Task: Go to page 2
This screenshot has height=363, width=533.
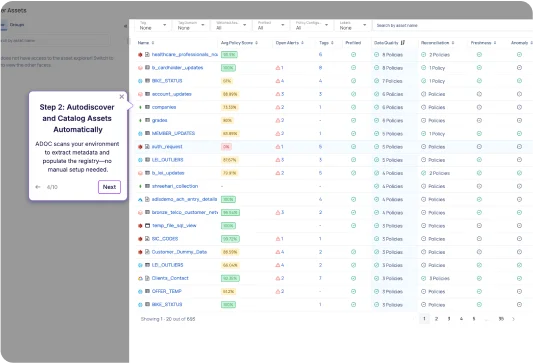Action: [436, 319]
